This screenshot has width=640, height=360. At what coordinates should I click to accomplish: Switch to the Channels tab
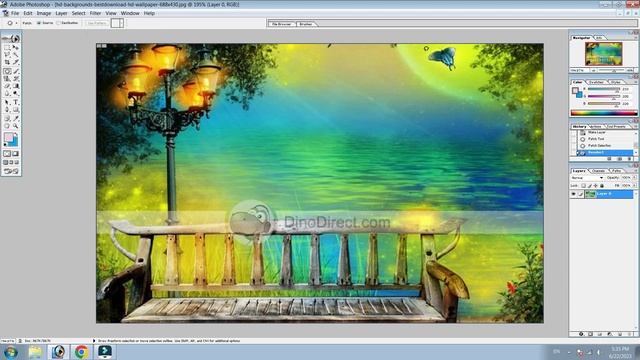[x=598, y=171]
